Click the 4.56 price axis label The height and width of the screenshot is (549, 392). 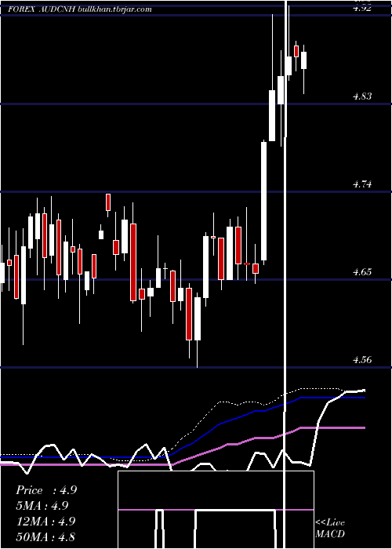[362, 359]
